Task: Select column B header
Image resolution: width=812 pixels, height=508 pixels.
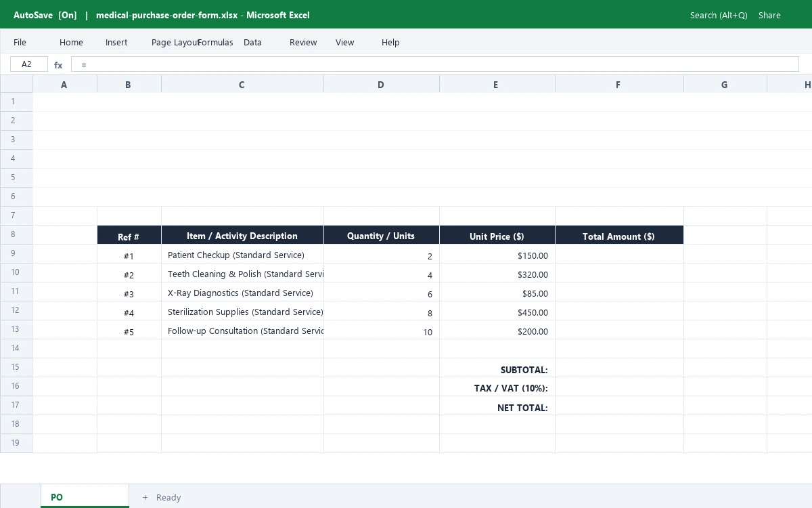Action: pyautogui.click(x=129, y=84)
